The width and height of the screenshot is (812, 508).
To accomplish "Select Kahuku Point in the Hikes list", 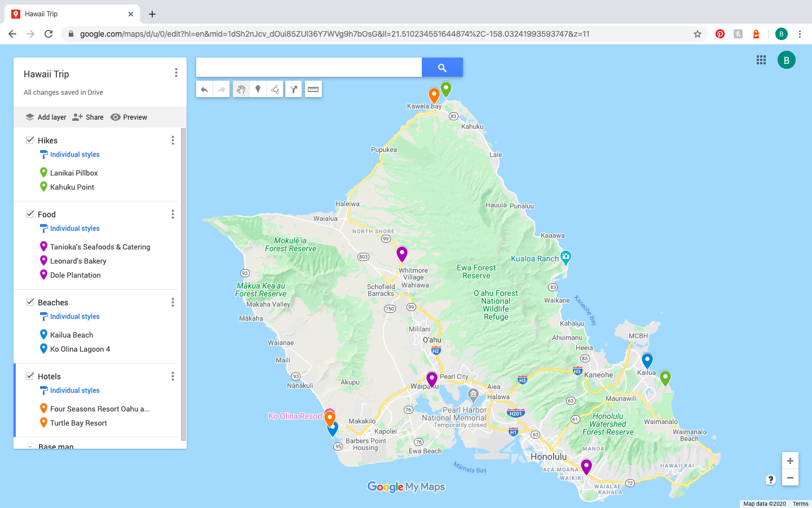I will tap(72, 187).
